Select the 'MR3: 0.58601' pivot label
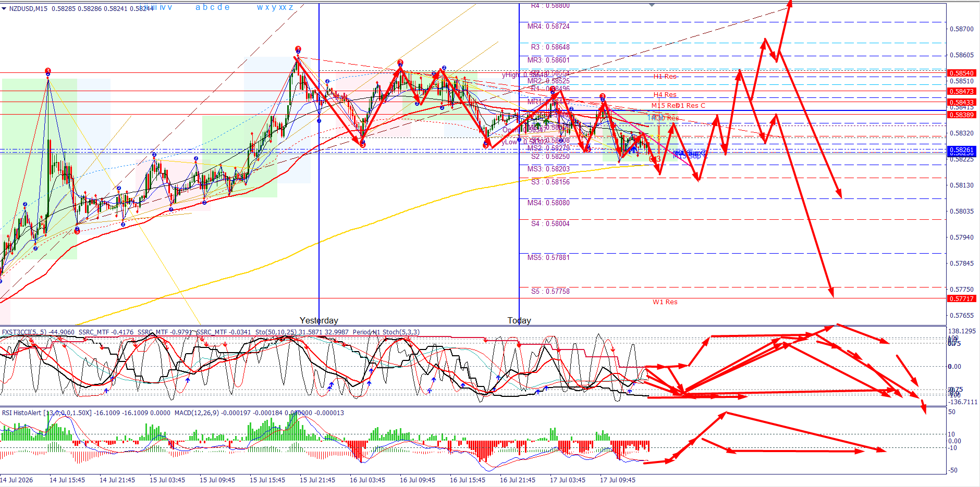Viewport: 980px width, 487px height. 548,60
